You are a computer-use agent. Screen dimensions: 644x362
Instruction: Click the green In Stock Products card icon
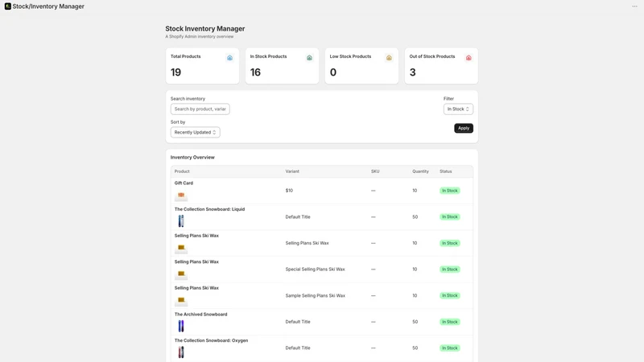309,58
